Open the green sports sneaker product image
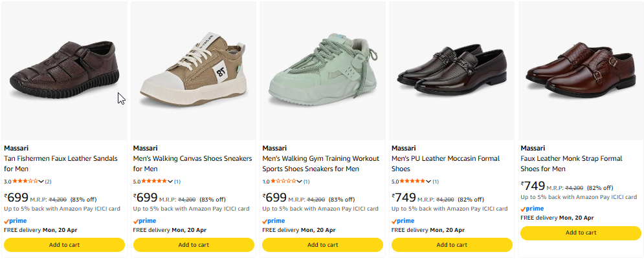 pyautogui.click(x=322, y=70)
